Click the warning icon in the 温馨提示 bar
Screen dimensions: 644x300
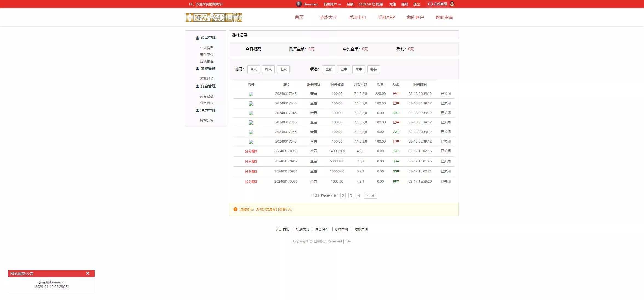point(235,209)
